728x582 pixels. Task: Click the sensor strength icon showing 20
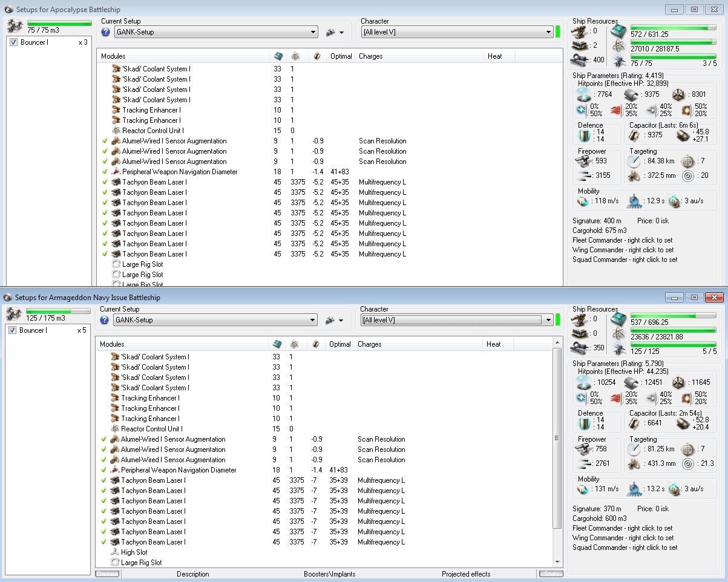coord(687,175)
